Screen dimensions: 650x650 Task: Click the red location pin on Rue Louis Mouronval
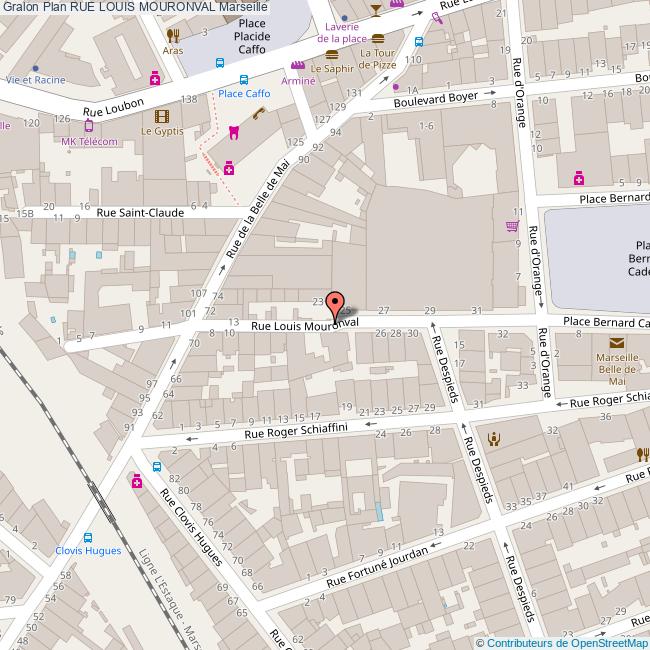[336, 304]
